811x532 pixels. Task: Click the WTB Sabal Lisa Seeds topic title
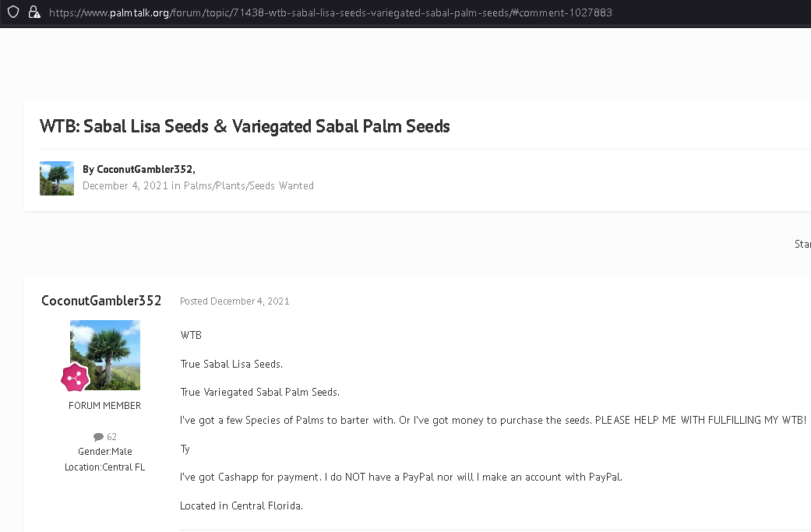tap(245, 126)
